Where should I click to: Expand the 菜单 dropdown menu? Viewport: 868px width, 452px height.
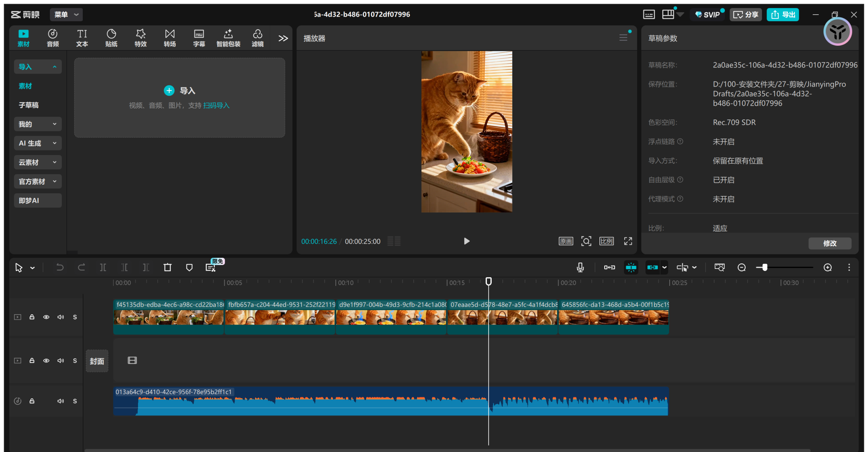[66, 15]
